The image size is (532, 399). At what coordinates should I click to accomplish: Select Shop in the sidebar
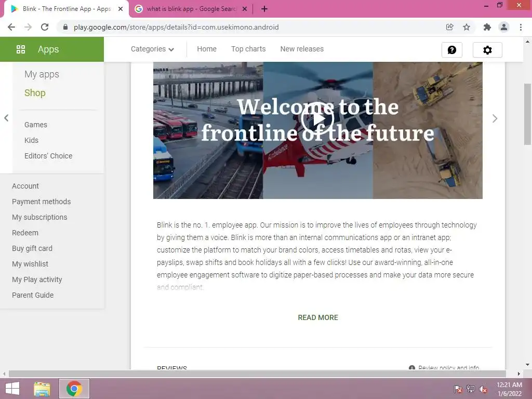[x=35, y=93]
